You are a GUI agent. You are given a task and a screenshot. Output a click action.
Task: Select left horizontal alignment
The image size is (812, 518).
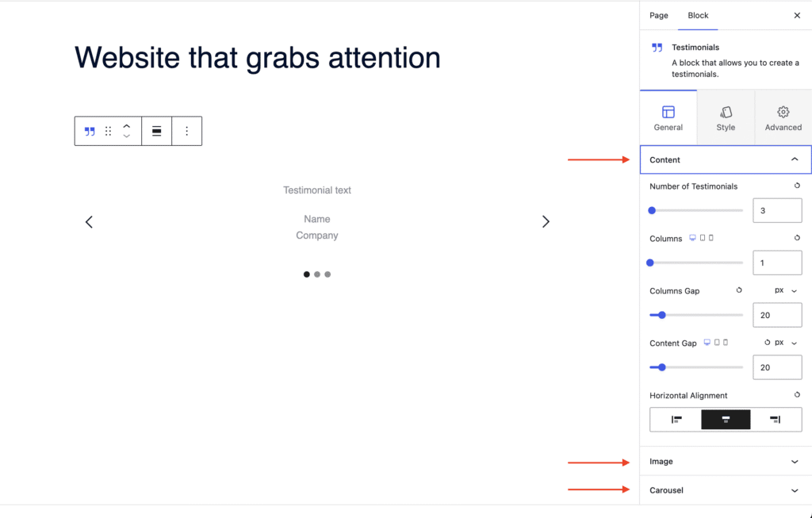pyautogui.click(x=676, y=420)
